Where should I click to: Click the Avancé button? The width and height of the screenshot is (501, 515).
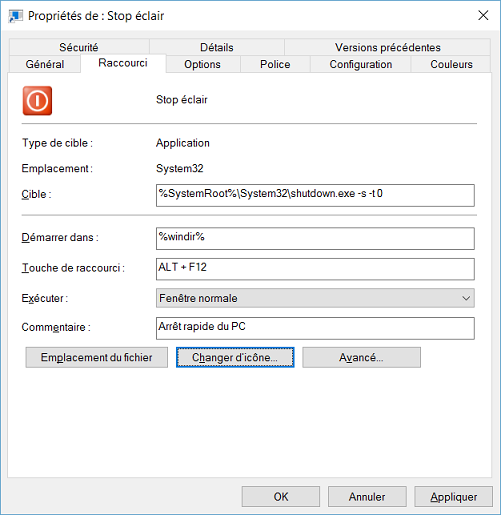[361, 357]
